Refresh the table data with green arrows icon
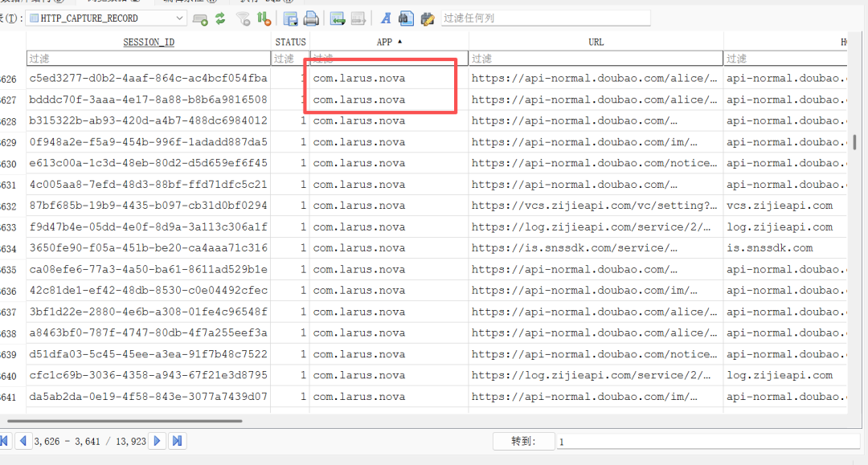This screenshot has width=868, height=465. click(220, 18)
